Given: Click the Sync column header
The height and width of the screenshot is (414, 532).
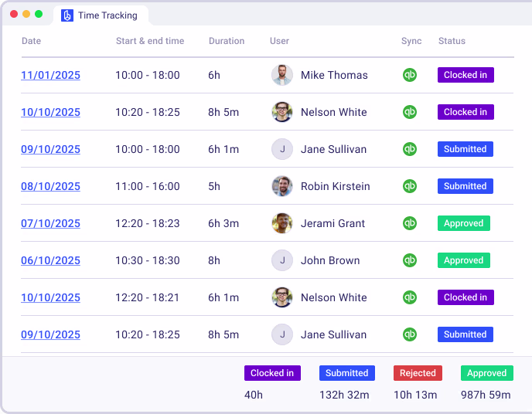Looking at the screenshot, I should tap(411, 41).
